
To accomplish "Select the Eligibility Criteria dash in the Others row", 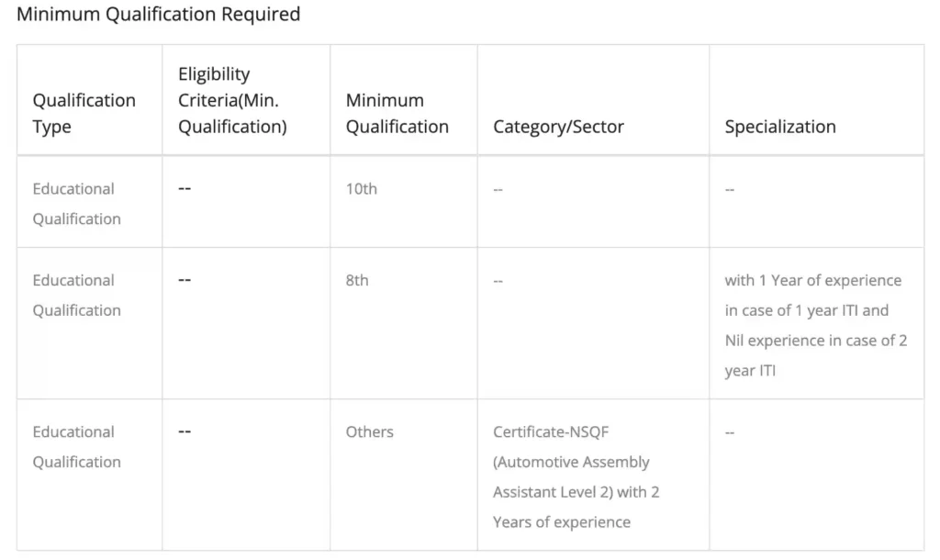I will [x=185, y=431].
